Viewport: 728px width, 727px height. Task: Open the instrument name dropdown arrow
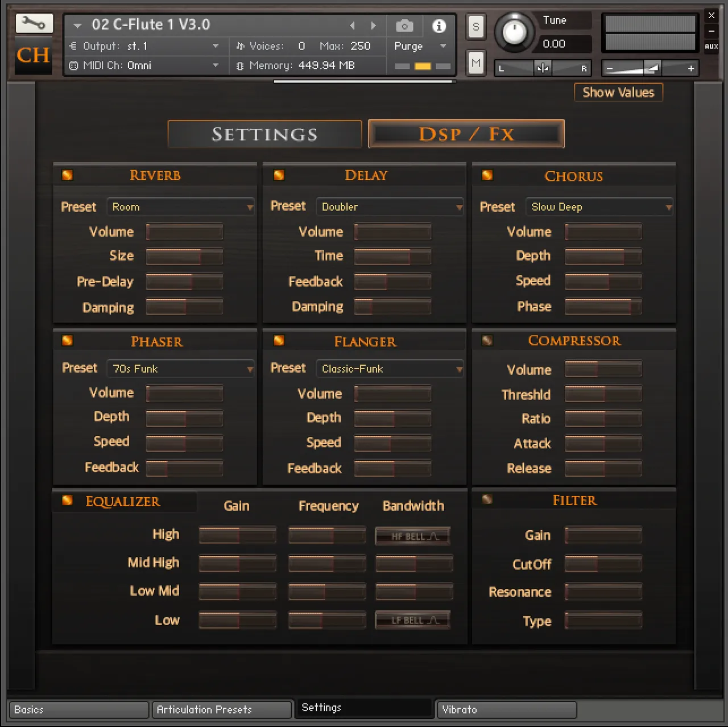(78, 26)
